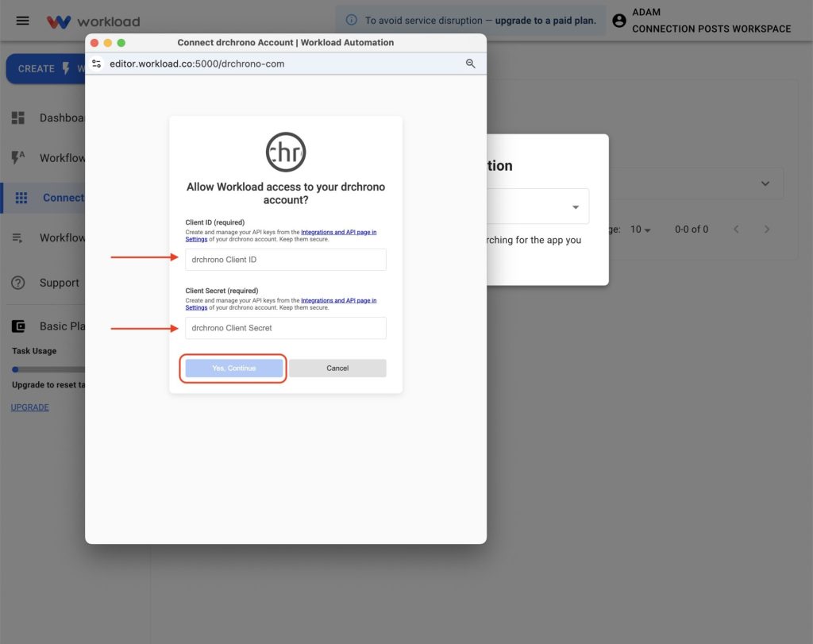Click the info icon in upgrade banner
This screenshot has height=644, width=813.
(351, 20)
